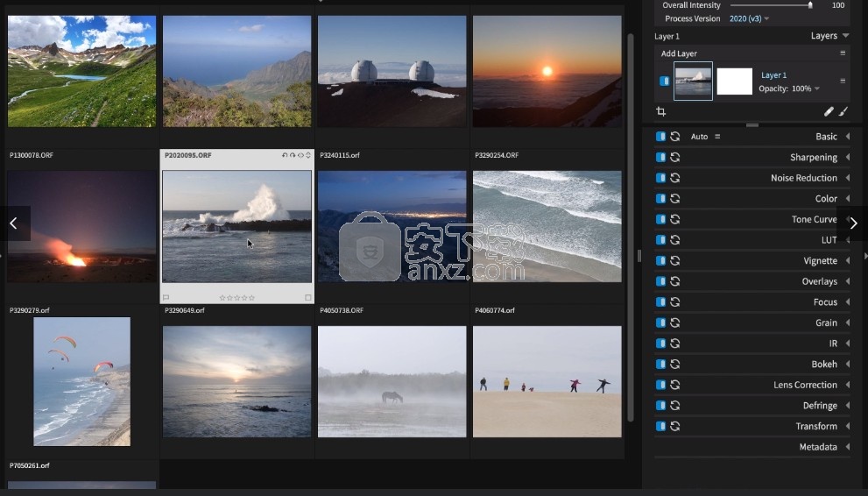868x496 pixels.
Task: Expand the Grain pane arrow
Action: 848,322
